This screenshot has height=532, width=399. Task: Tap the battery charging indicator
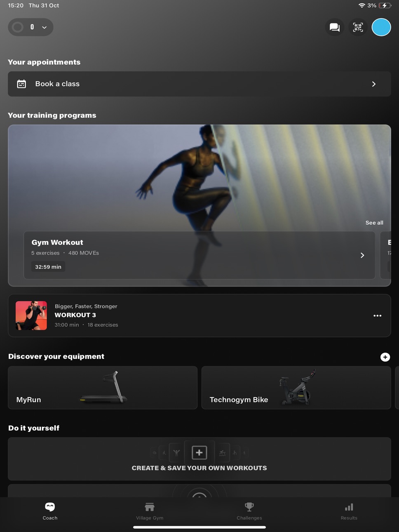[x=385, y=5]
